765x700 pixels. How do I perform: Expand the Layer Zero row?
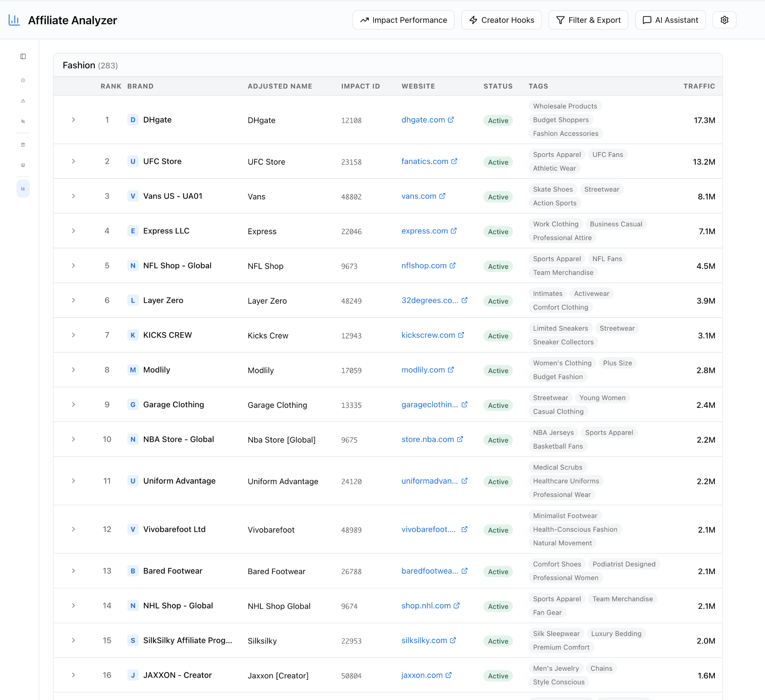[73, 300]
